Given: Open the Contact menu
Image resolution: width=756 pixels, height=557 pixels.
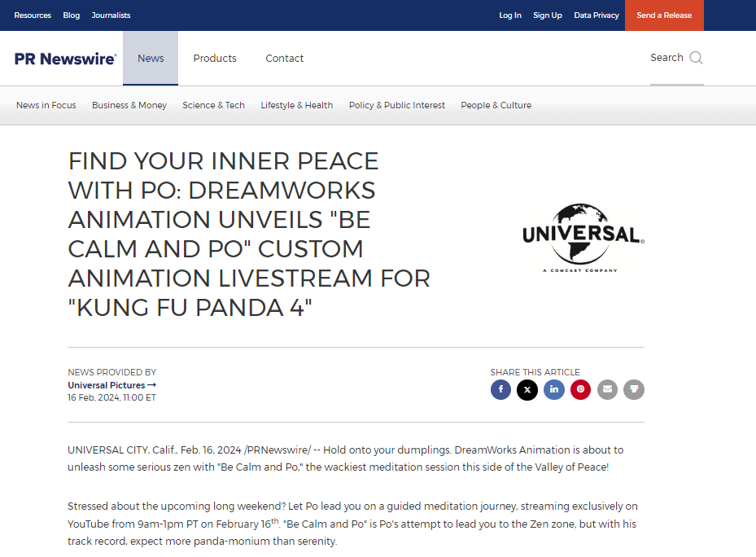Looking at the screenshot, I should (284, 59).
